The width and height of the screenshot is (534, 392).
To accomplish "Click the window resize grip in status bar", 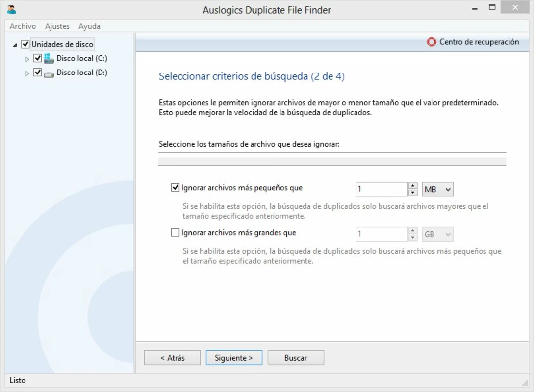I will click(525, 383).
